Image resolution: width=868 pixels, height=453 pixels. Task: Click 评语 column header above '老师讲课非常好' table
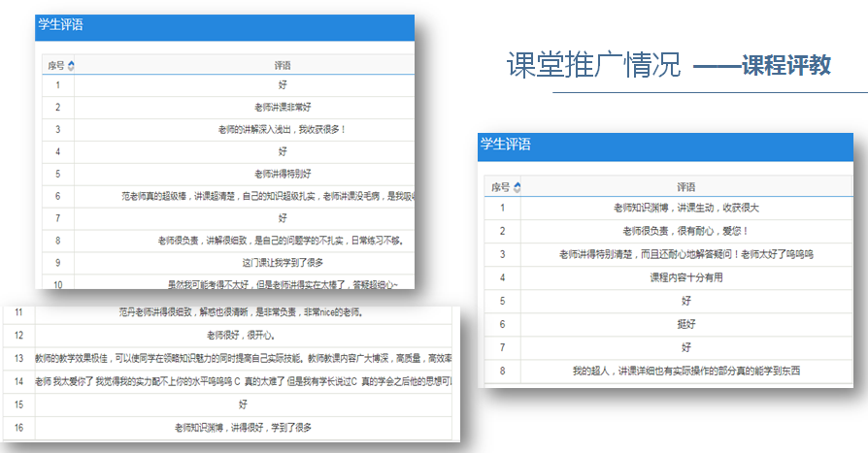pyautogui.click(x=283, y=65)
